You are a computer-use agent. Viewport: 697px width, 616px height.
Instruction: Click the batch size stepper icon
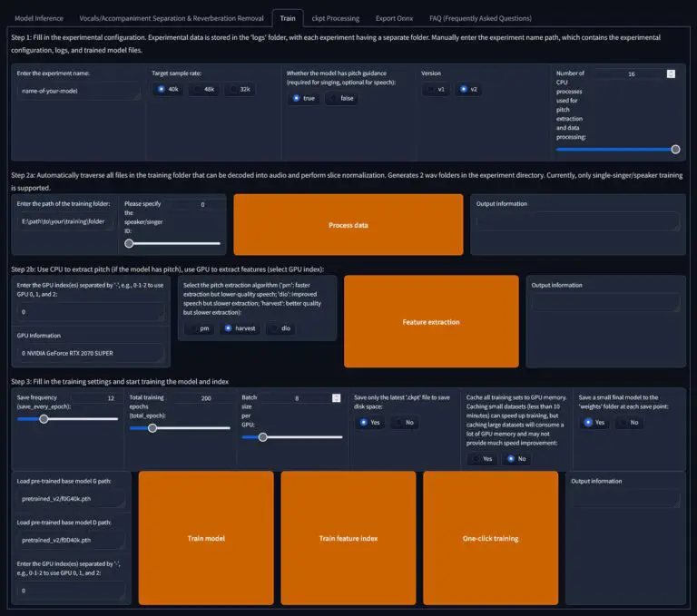click(336, 397)
